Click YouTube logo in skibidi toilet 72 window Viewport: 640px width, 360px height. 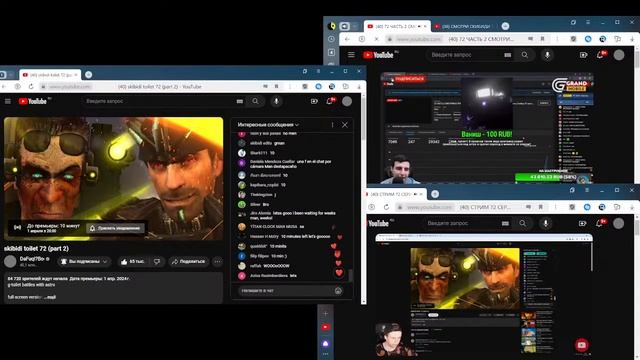pos(33,101)
